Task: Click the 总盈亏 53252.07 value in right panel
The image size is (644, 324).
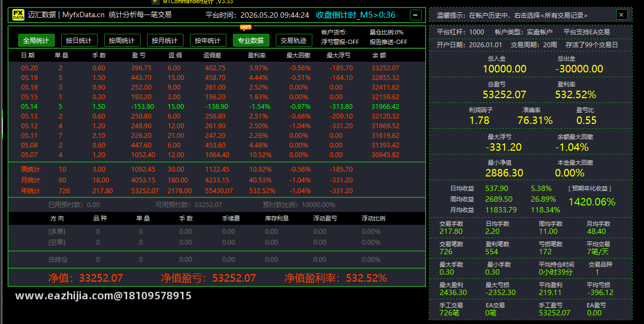Action: (504, 94)
